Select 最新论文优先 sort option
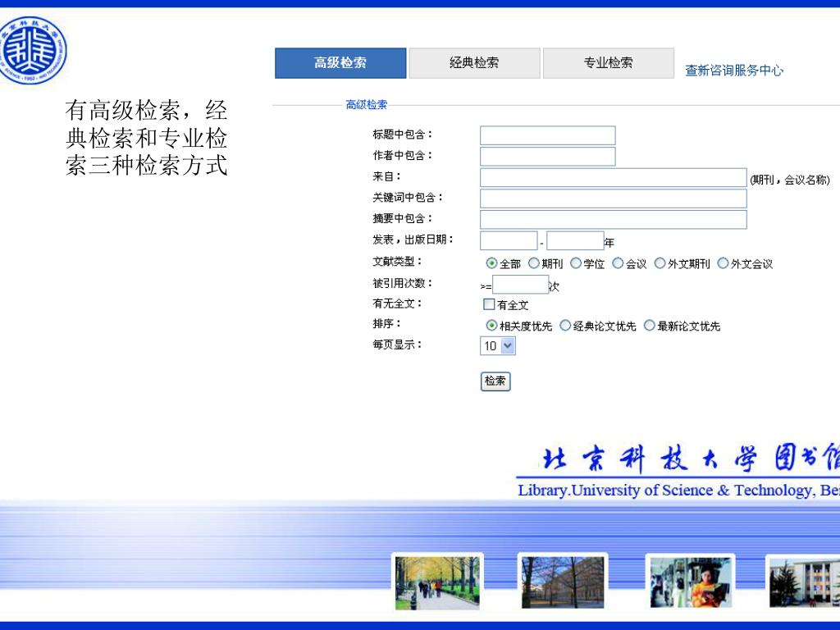The width and height of the screenshot is (840, 630). tap(649, 325)
